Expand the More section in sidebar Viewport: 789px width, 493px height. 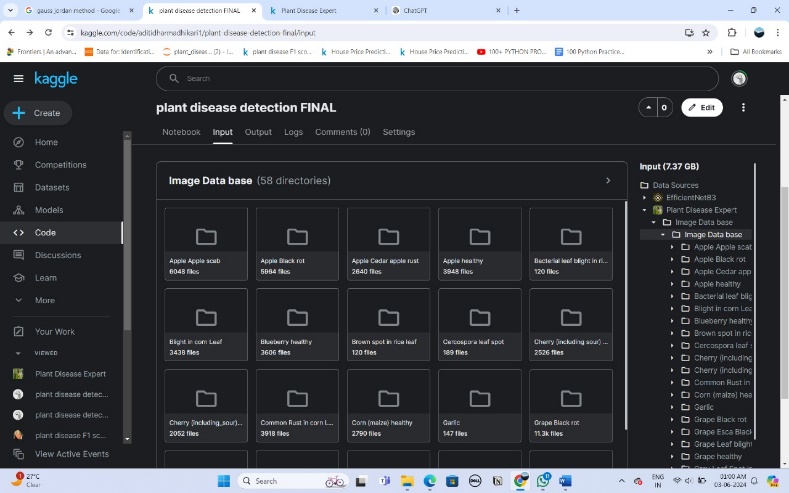pos(18,300)
